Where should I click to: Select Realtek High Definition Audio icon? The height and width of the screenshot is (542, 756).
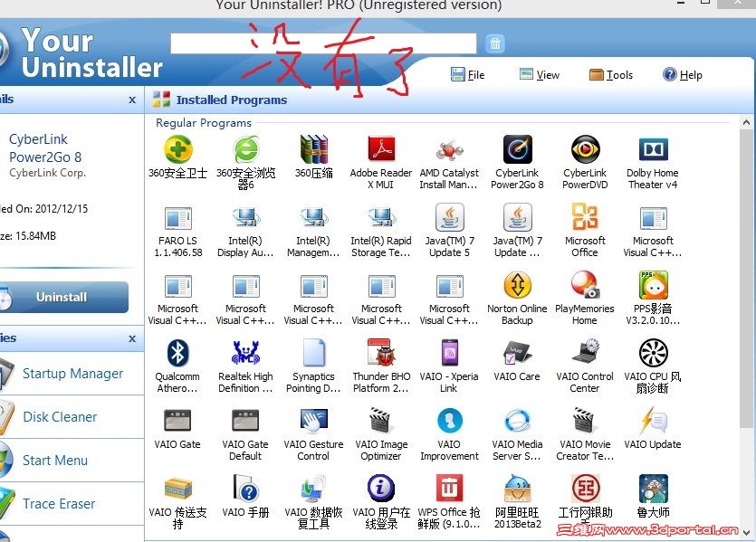[246, 353]
